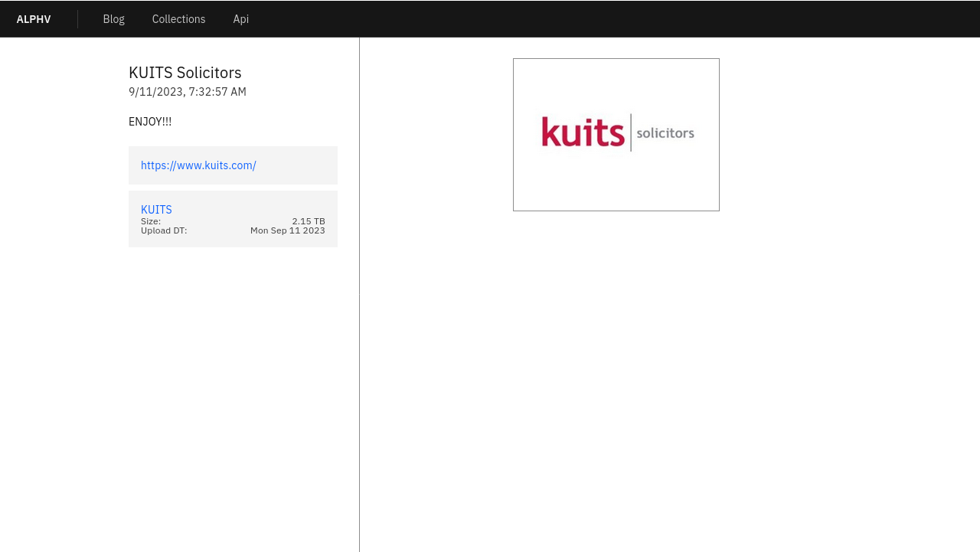Click the kuits solicitors logo image
Image resolution: width=980 pixels, height=552 pixels.
pos(616,135)
